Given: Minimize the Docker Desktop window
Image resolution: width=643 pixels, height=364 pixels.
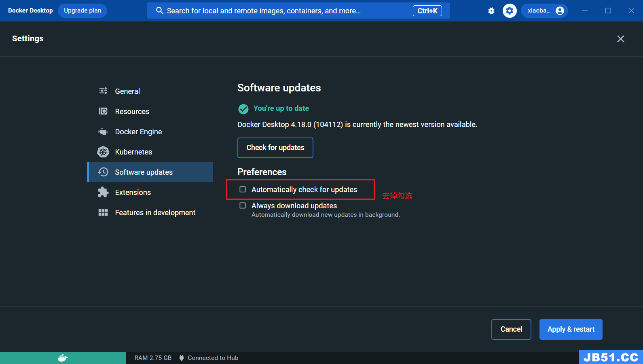Looking at the screenshot, I should pyautogui.click(x=585, y=11).
